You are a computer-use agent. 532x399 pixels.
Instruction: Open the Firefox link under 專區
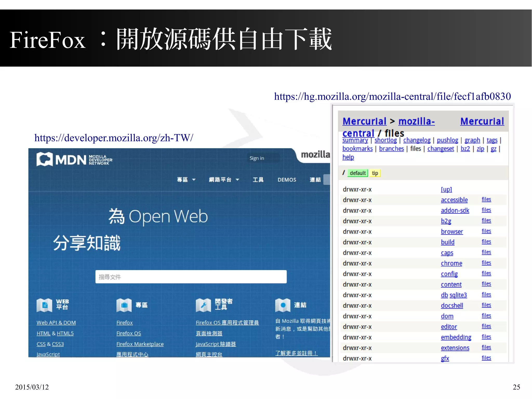(x=124, y=323)
